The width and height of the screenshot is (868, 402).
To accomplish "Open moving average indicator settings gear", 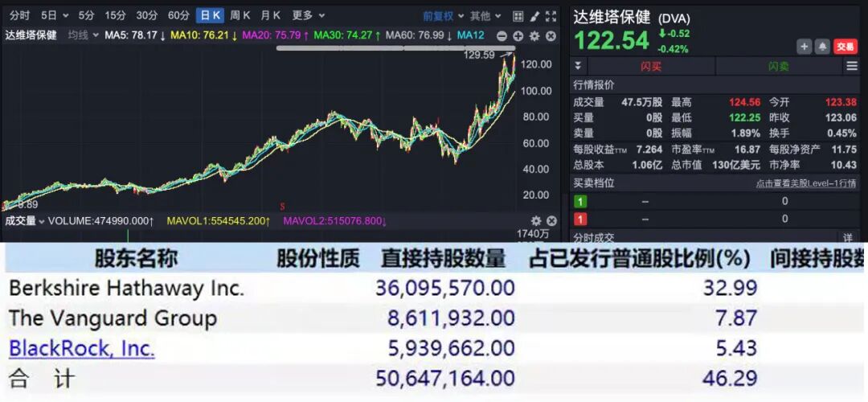I will (534, 36).
